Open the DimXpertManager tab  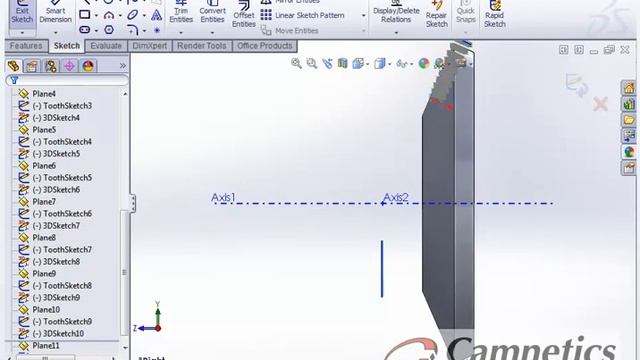point(69,66)
